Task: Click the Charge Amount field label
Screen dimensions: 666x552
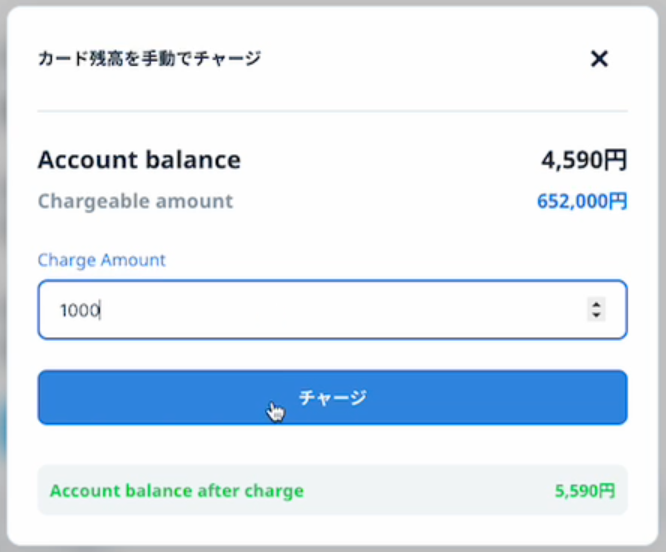Action: [101, 260]
